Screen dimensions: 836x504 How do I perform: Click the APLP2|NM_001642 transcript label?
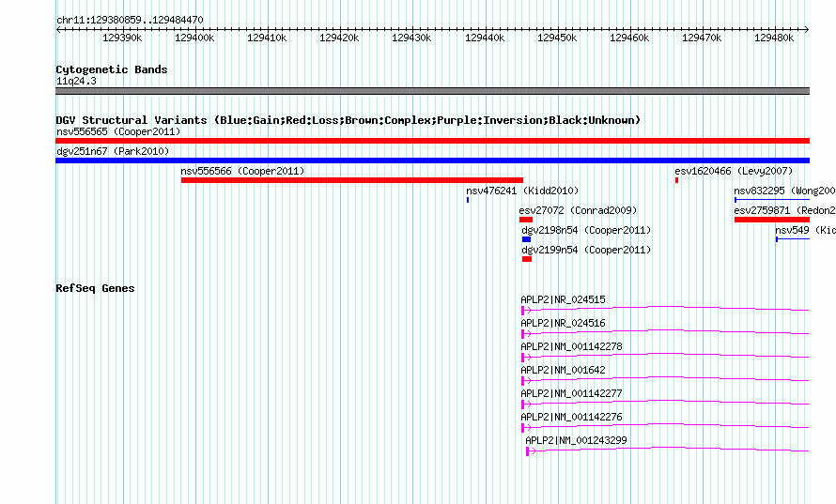[563, 371]
